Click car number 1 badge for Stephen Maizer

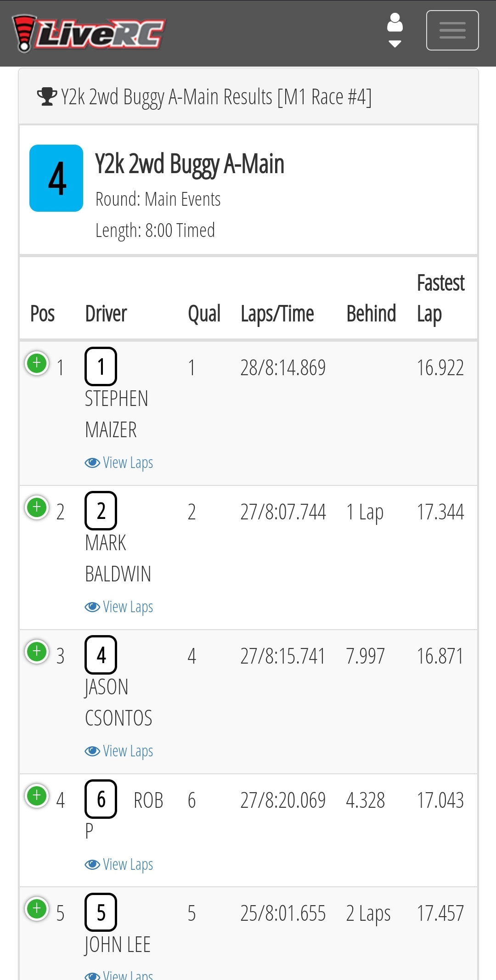(101, 366)
